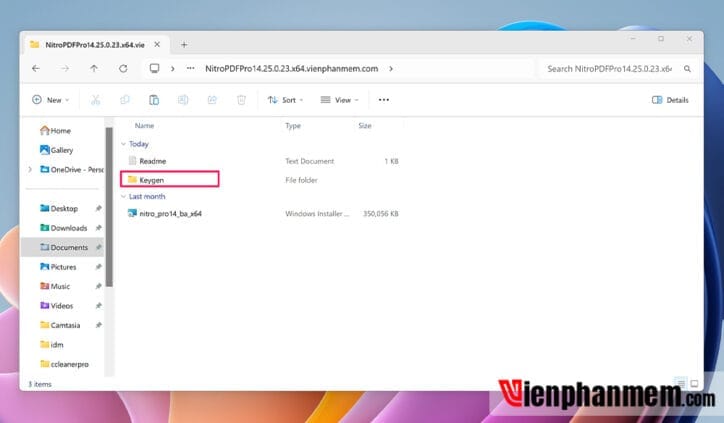This screenshot has height=423, width=724.
Task: Add a new tab with plus button
Action: (x=184, y=44)
